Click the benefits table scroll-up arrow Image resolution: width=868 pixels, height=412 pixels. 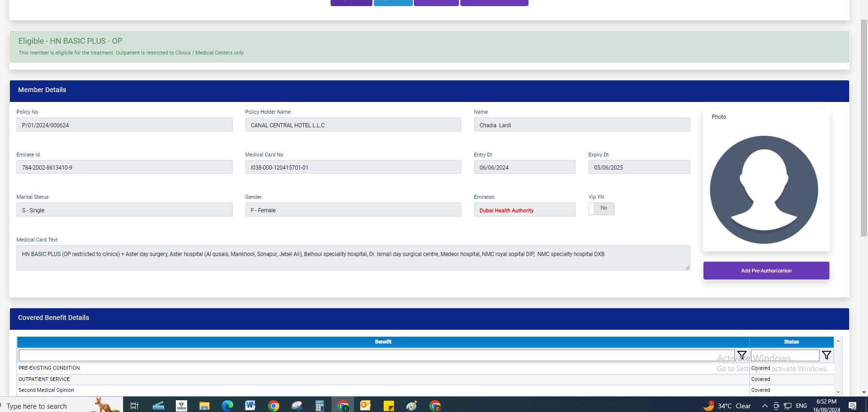click(x=838, y=341)
